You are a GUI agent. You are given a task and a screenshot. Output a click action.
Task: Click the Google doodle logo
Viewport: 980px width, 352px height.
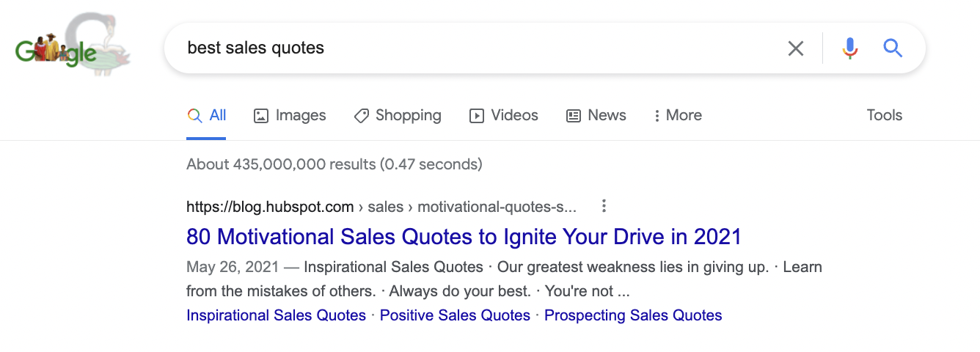(72, 48)
